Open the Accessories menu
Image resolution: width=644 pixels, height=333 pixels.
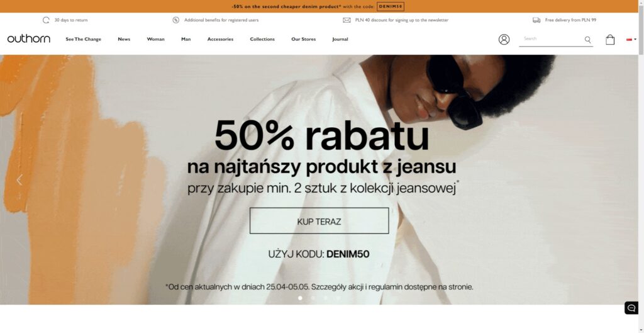tap(220, 39)
